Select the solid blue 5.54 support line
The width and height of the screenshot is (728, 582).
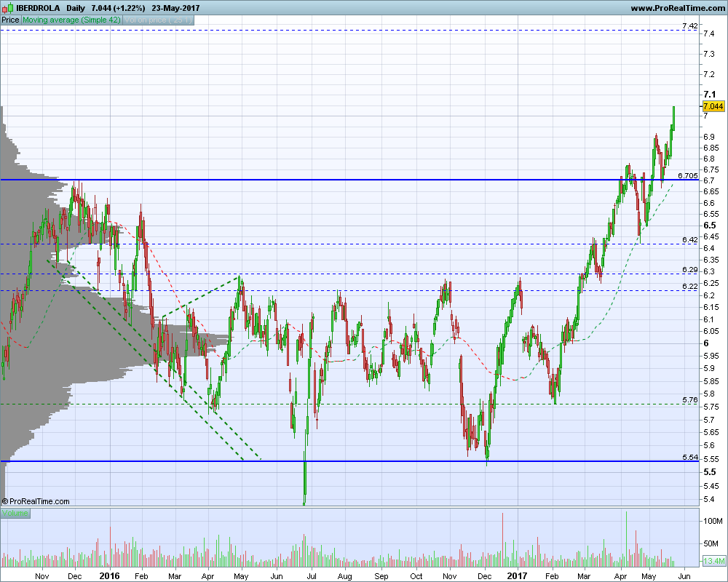pos(349,461)
